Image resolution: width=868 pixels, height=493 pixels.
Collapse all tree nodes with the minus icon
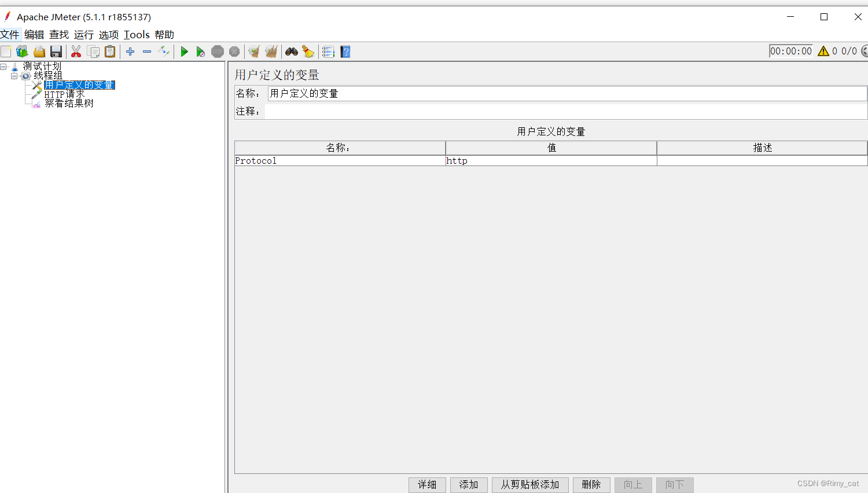147,51
